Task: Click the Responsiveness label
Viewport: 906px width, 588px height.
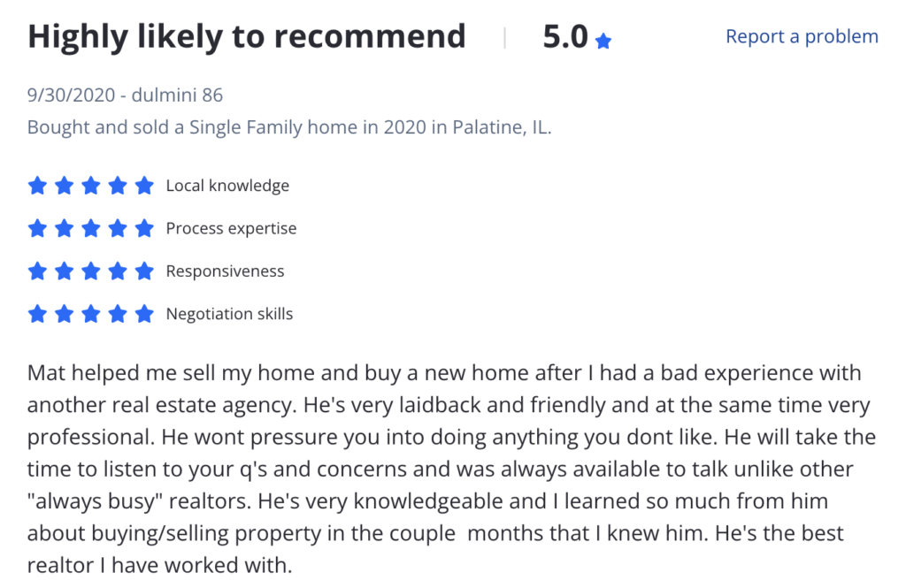Action: click(x=226, y=271)
